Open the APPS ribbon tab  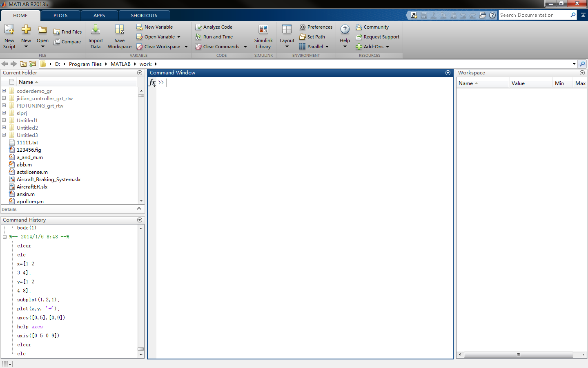[99, 15]
